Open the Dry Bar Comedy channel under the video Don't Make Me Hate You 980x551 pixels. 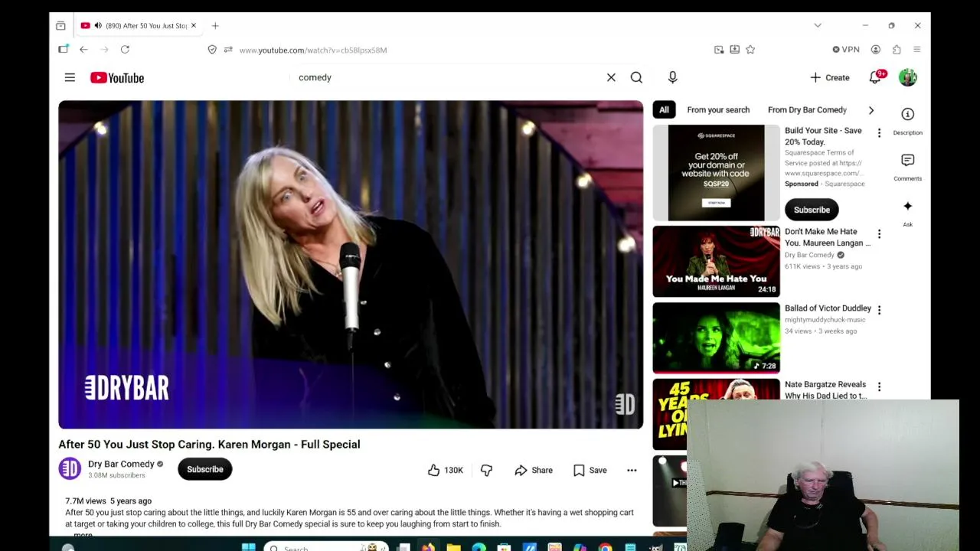[809, 255]
